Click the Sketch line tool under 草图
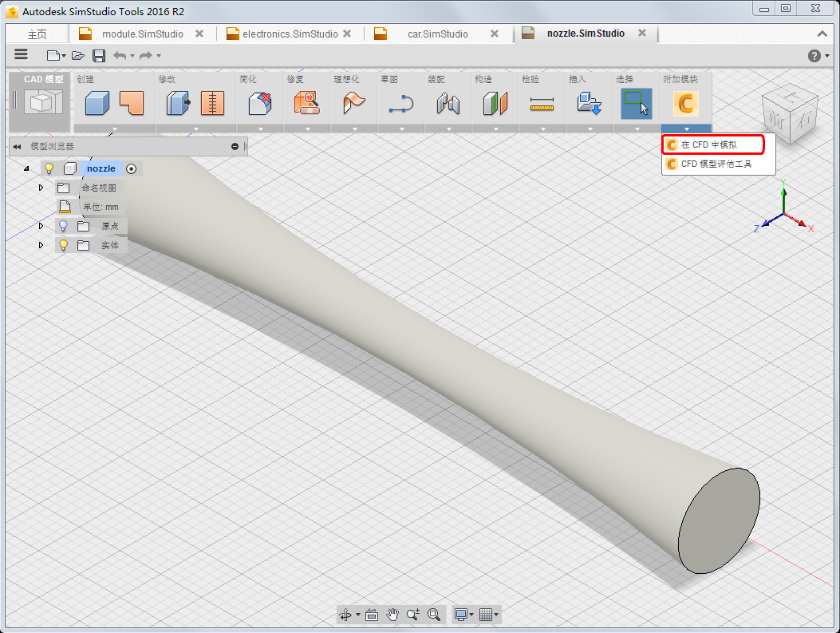The width and height of the screenshot is (840, 633). [400, 104]
